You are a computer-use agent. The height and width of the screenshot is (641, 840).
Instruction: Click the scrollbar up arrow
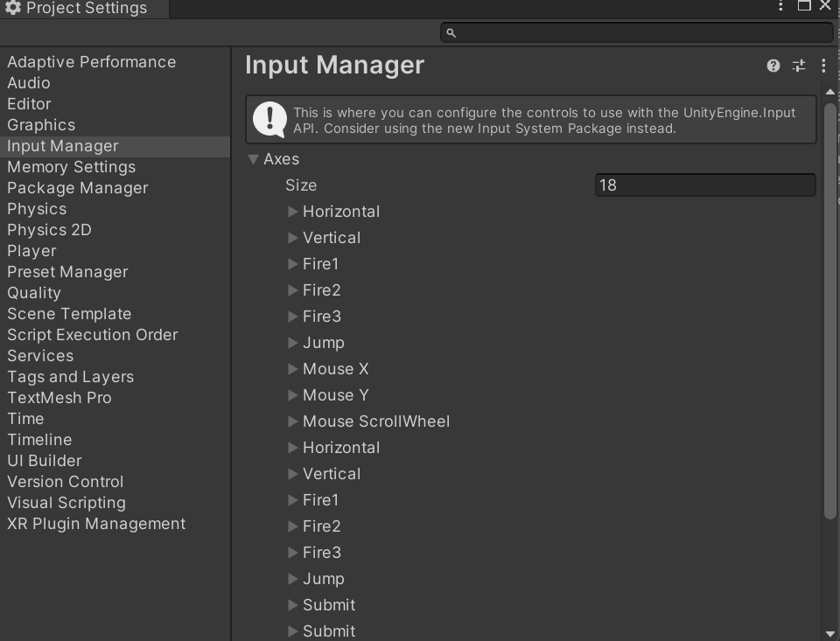click(830, 92)
